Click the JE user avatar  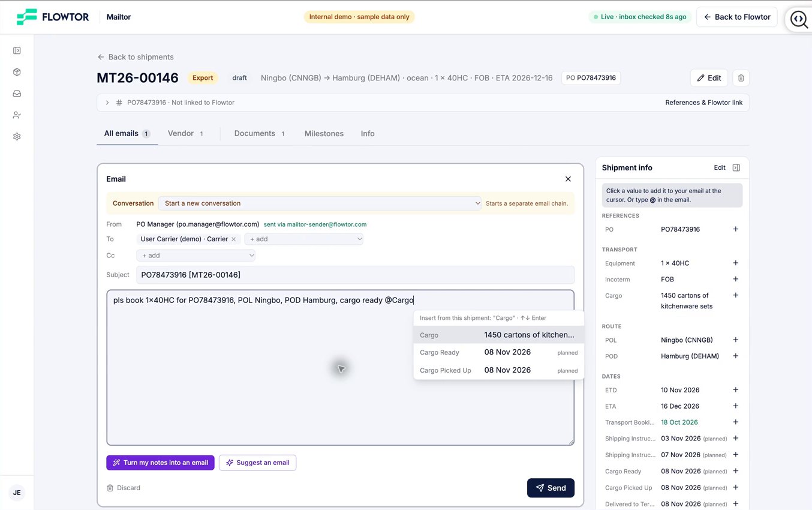pyautogui.click(x=17, y=493)
